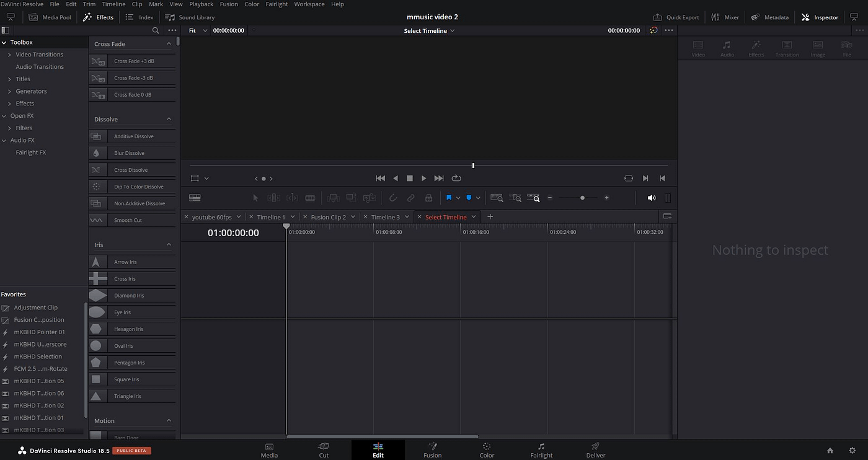Go to the Home project manager icon
Screen dimensions: 868x460
(x=830, y=451)
